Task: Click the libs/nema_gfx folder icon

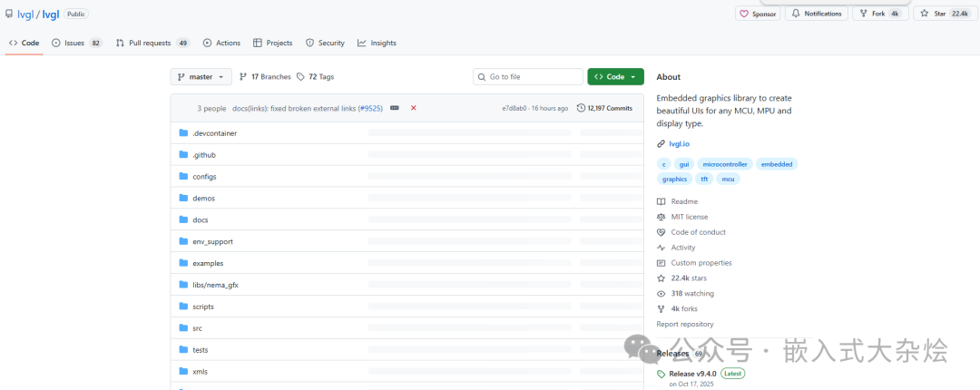Action: click(183, 285)
